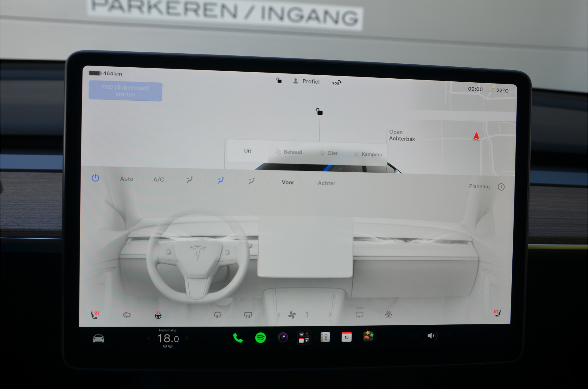Image resolution: width=588 pixels, height=389 pixels.
Task: Select Kampeer mode
Action: [368, 154]
